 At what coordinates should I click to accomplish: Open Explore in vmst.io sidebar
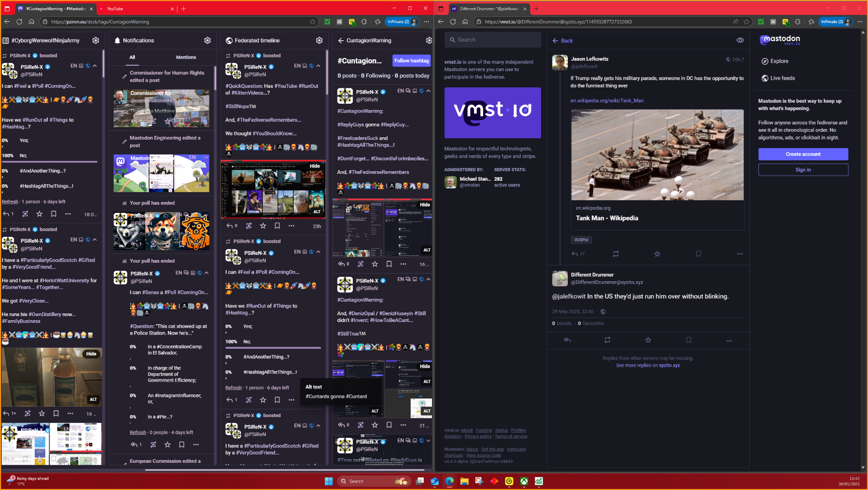pos(775,61)
